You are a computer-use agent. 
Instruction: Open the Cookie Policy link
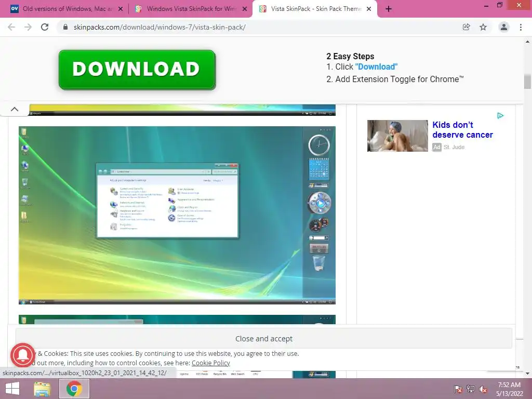click(211, 363)
